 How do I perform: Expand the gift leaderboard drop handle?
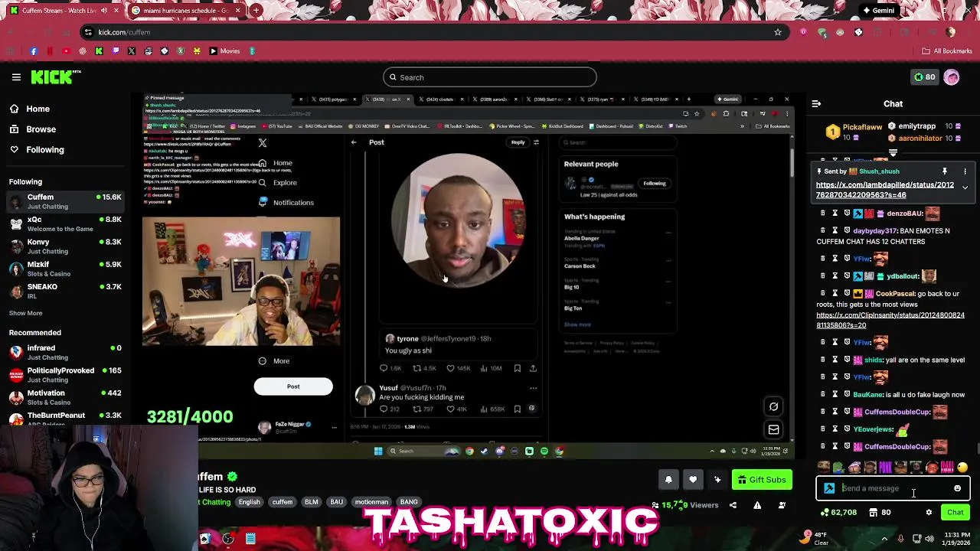(x=893, y=153)
